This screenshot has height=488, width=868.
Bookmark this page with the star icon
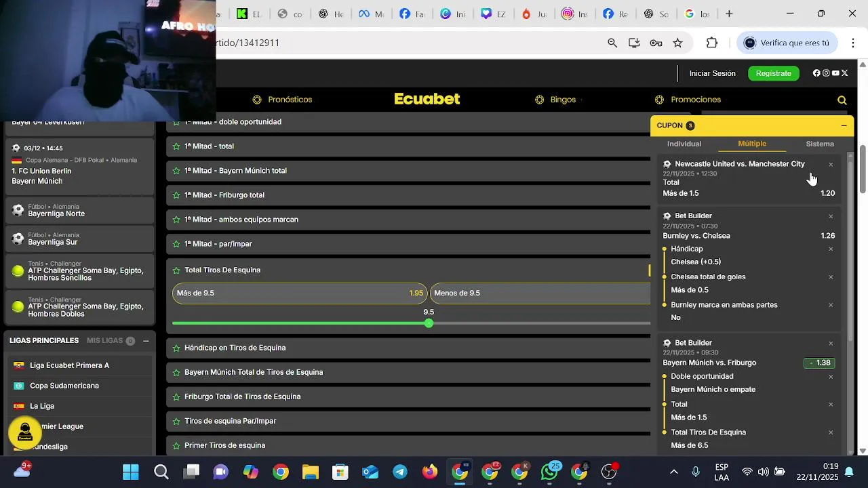677,43
